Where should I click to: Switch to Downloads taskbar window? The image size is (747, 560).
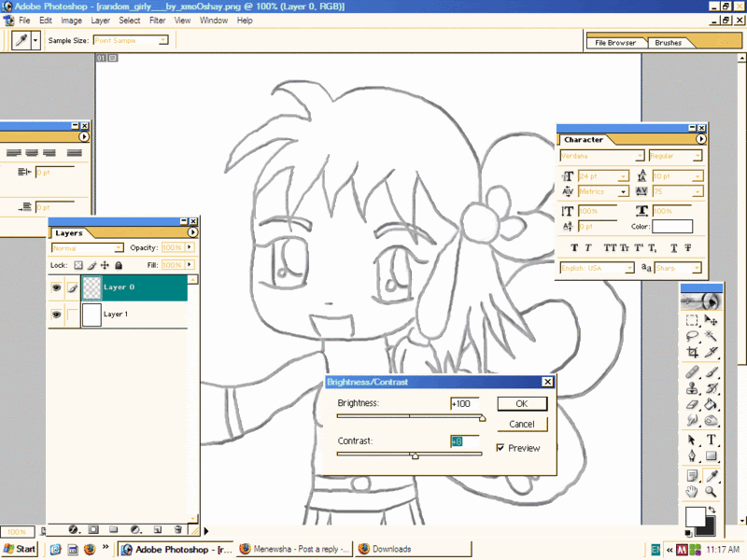click(x=413, y=549)
